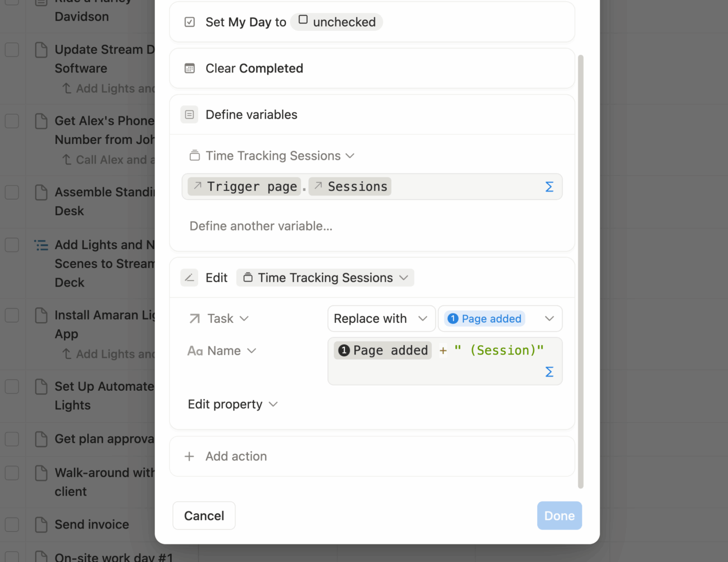This screenshot has width=728, height=562.
Task: Click the plus icon on Add action
Action: click(x=189, y=456)
